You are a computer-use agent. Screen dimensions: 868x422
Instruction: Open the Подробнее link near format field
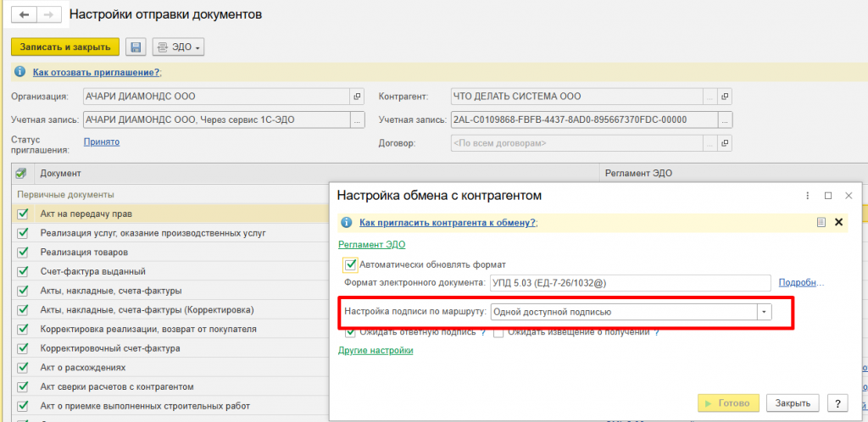[802, 283]
